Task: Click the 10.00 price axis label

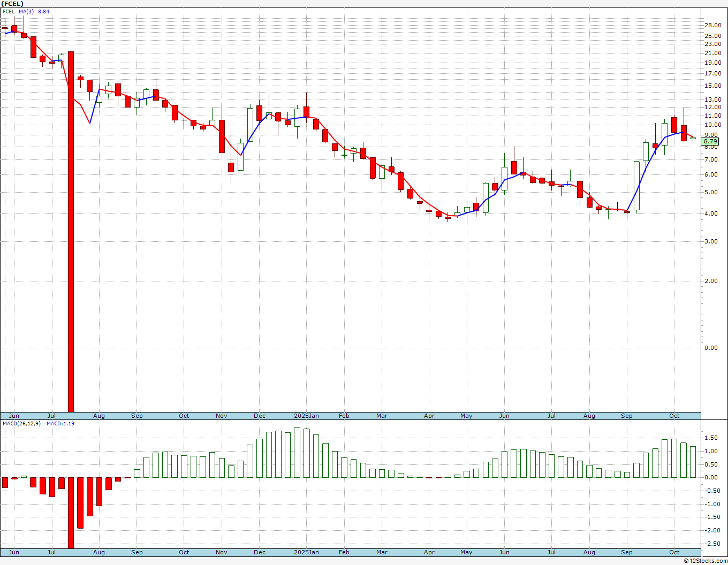Action: point(712,125)
